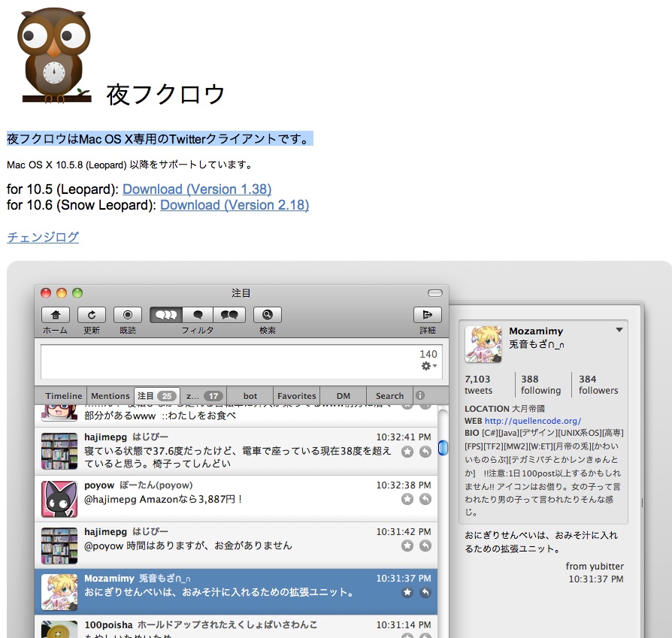The width and height of the screenshot is (672, 638).
Task: Reply to hajimepg's 10:32:41 PM tweet
Action: 425,452
